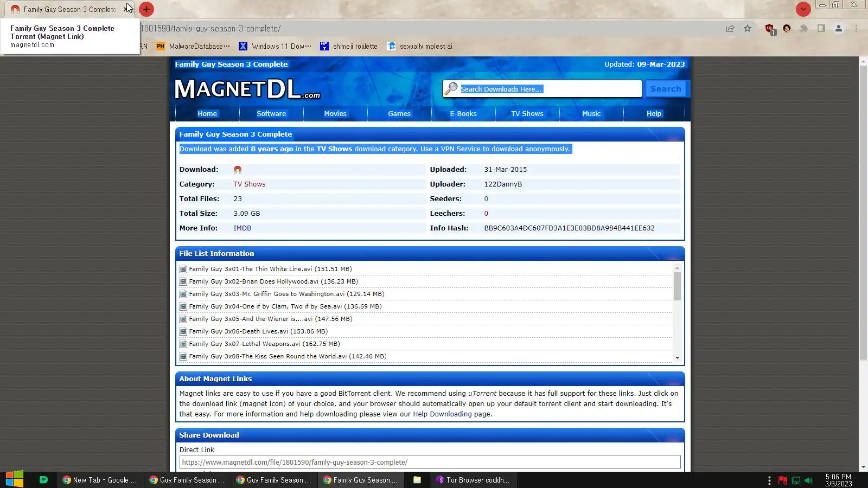Screen dimensions: 868x488
Task: Click the file icon for 3x08-The Kiss Seen Round
Action: point(183,356)
